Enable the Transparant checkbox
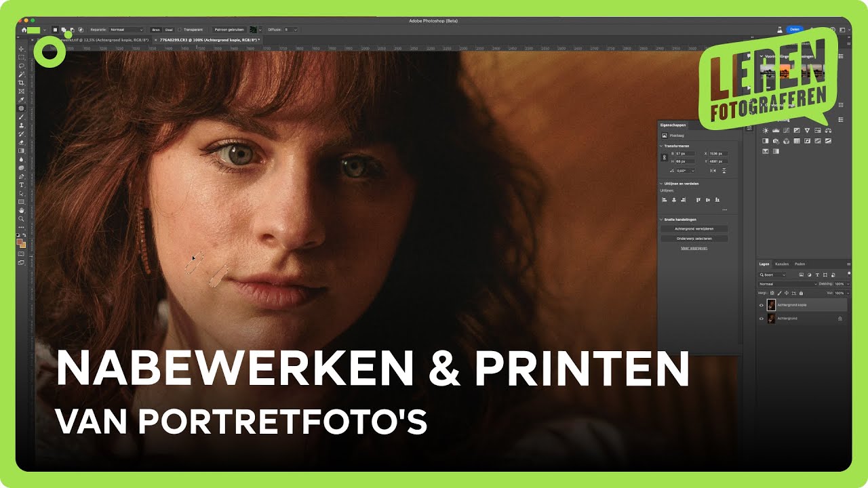Screen dimensions: 868x488 click(x=179, y=30)
